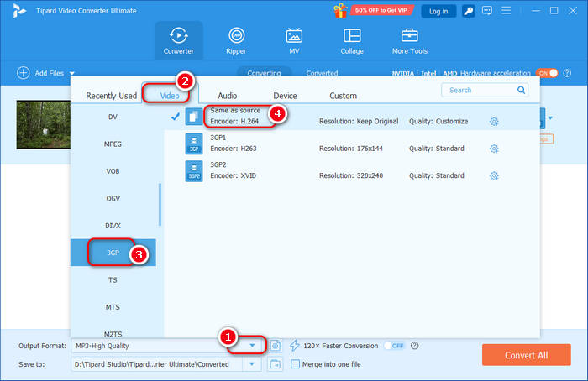
Task: Select Same as source H.264 profile
Action: click(352, 117)
